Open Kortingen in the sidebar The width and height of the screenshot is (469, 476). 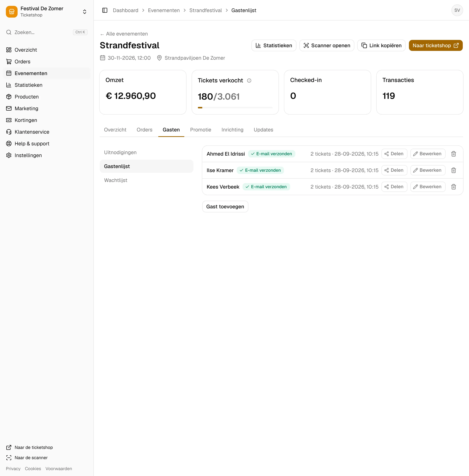[x=47, y=120]
